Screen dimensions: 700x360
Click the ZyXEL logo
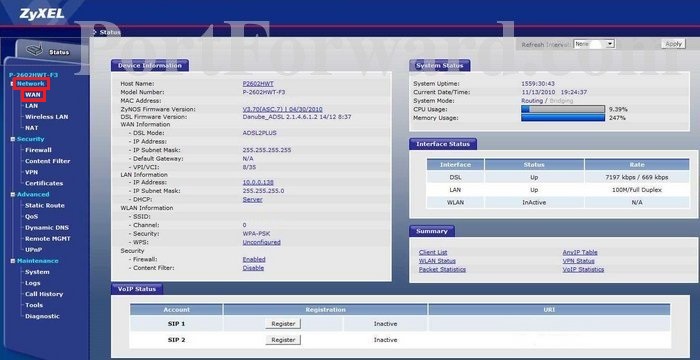[42, 14]
